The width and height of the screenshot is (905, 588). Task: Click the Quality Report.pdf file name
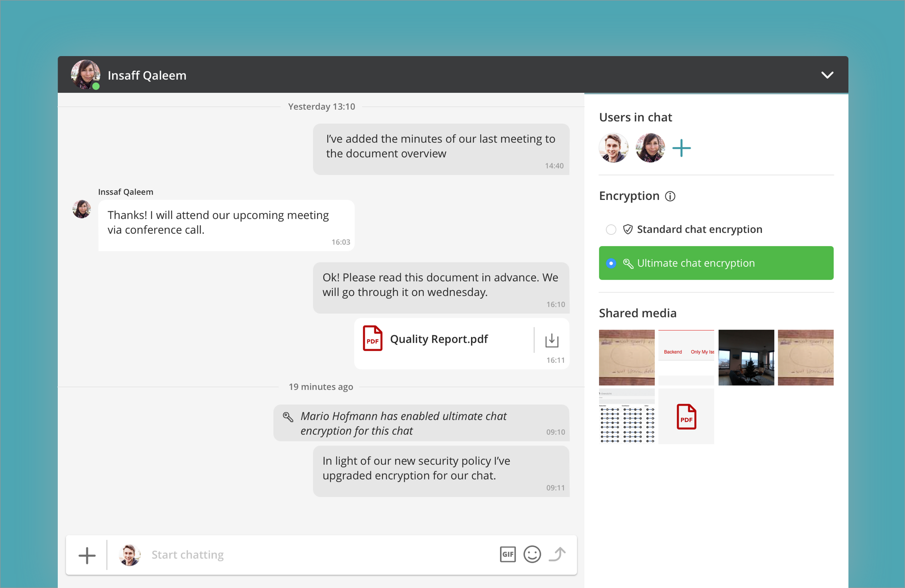(x=439, y=339)
